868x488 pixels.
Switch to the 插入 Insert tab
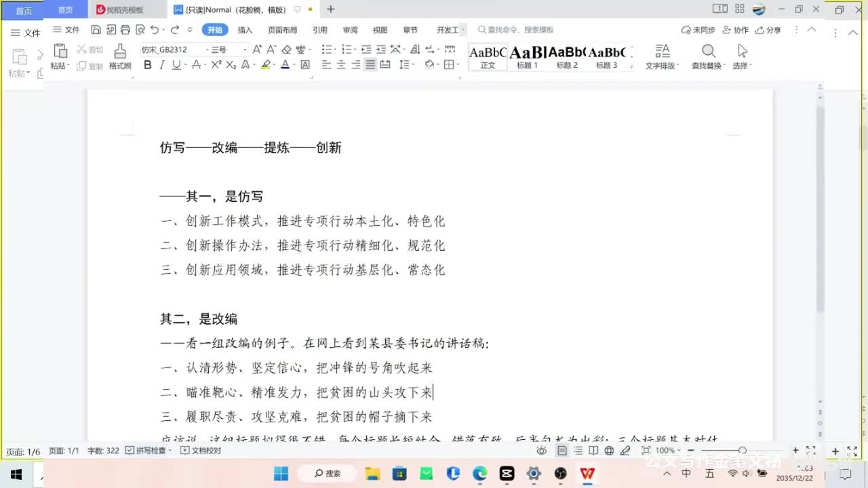pyautogui.click(x=245, y=30)
